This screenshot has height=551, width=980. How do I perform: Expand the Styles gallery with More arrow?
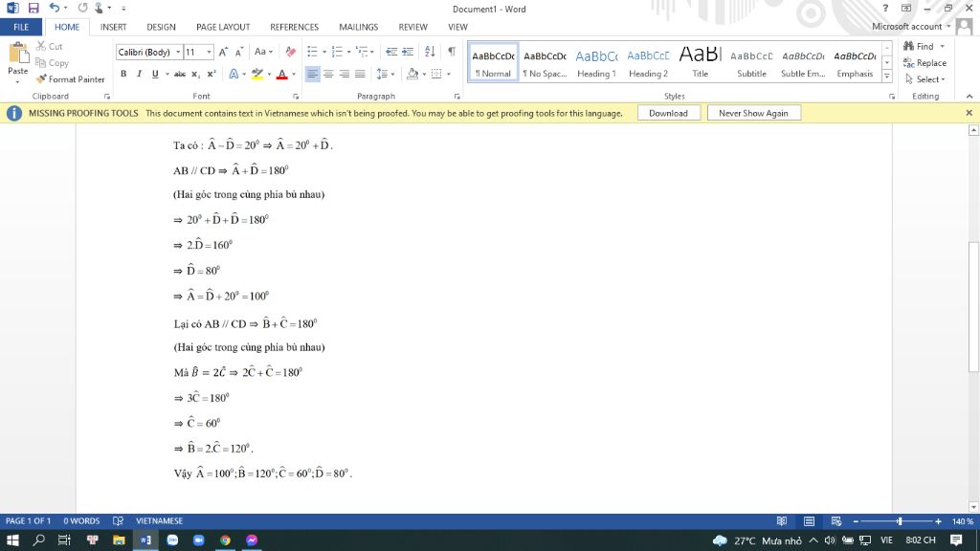point(887,77)
